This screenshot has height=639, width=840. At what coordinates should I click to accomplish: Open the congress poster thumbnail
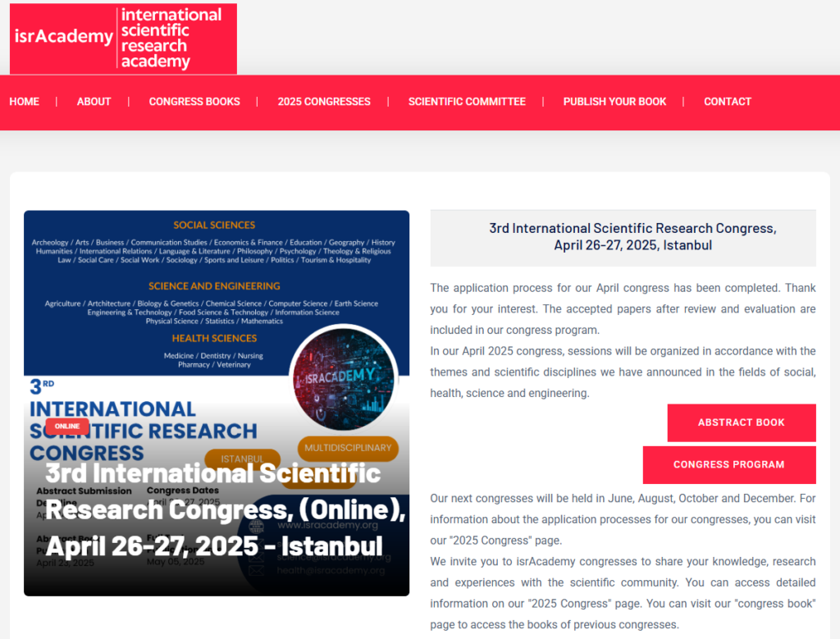[217, 403]
